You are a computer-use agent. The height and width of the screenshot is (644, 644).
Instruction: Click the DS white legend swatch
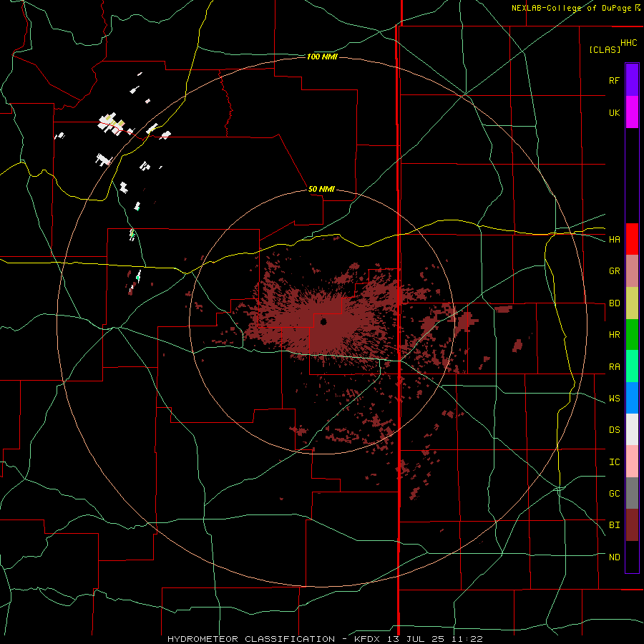(x=632, y=429)
